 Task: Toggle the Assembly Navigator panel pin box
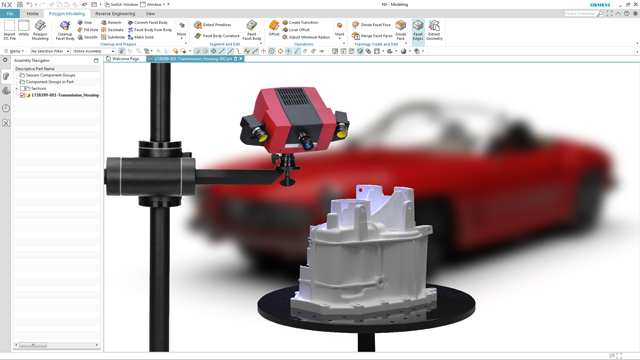(96, 60)
